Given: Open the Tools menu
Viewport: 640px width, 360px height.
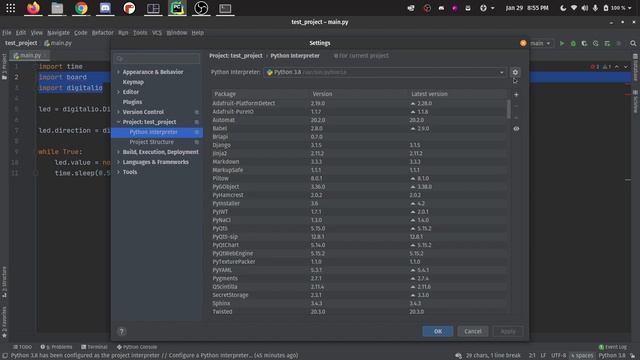Looking at the screenshot, I should [x=140, y=33].
